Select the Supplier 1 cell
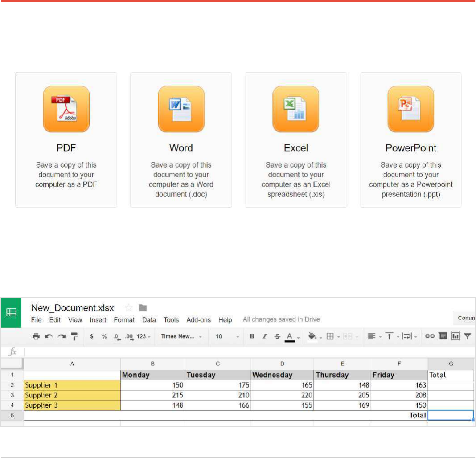The height and width of the screenshot is (458, 476). [72, 385]
